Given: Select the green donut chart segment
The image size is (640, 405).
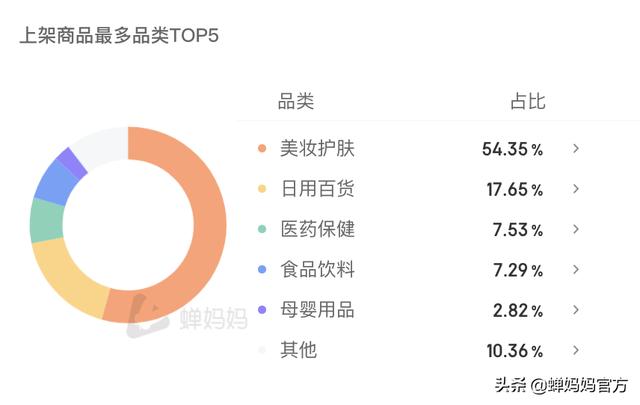Looking at the screenshot, I should pyautogui.click(x=47, y=221).
